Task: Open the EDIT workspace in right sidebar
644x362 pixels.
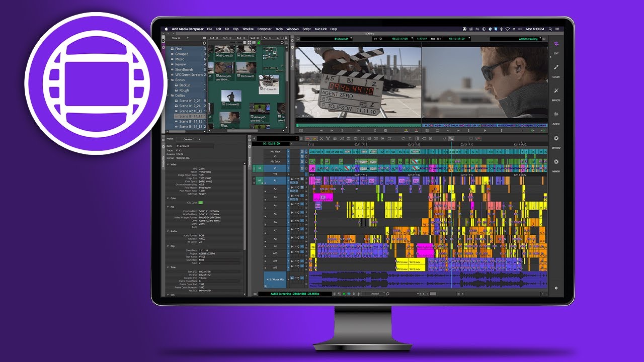Action: pos(556,47)
